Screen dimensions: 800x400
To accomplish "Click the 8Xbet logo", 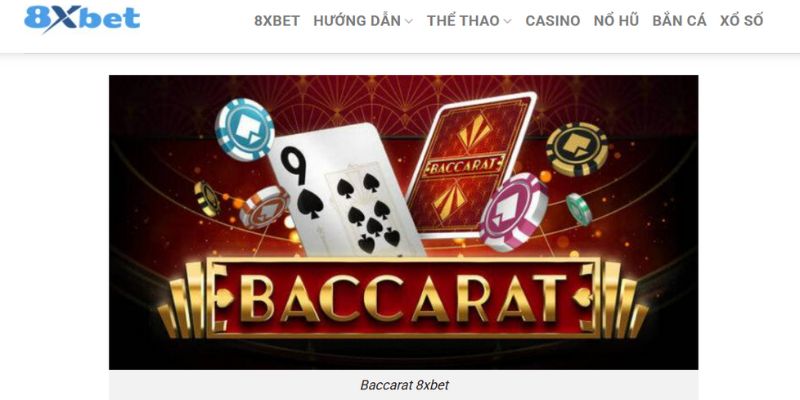I will 82,19.
